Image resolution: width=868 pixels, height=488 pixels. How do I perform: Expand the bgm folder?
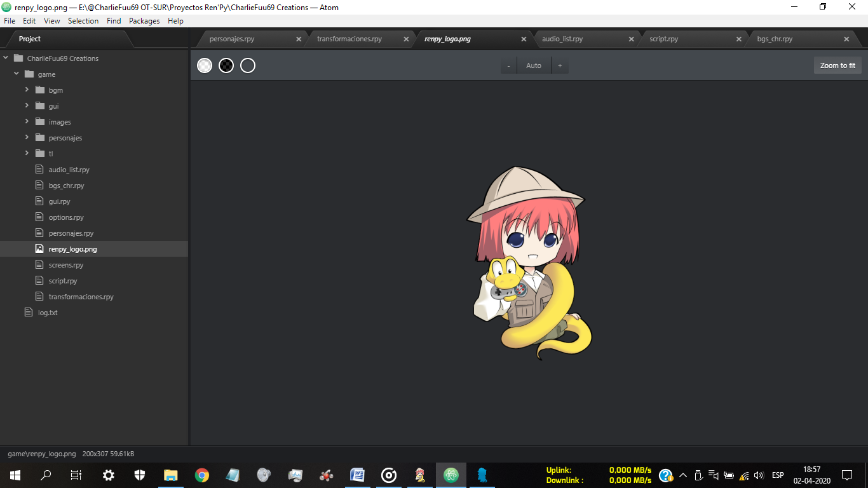27,90
